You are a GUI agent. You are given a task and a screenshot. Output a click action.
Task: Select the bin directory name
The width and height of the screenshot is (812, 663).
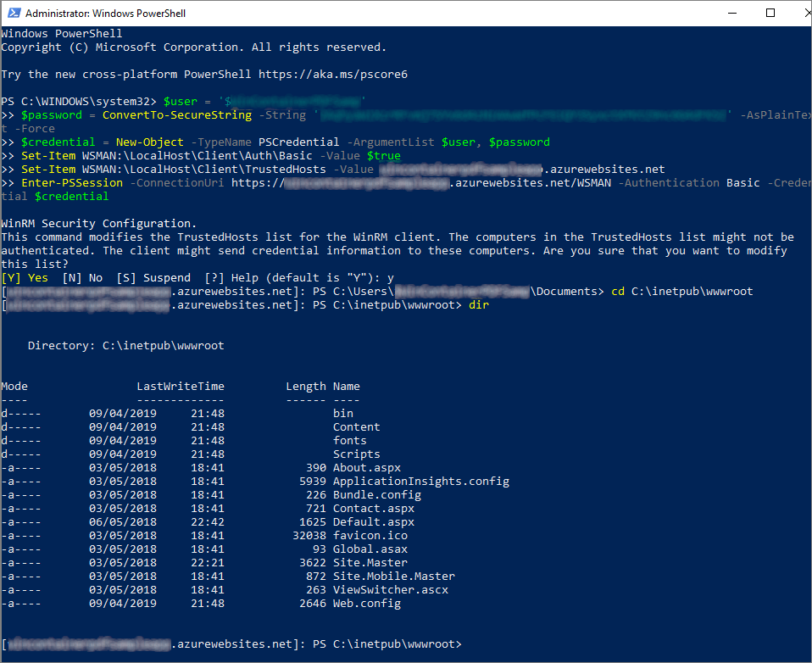pyautogui.click(x=342, y=413)
